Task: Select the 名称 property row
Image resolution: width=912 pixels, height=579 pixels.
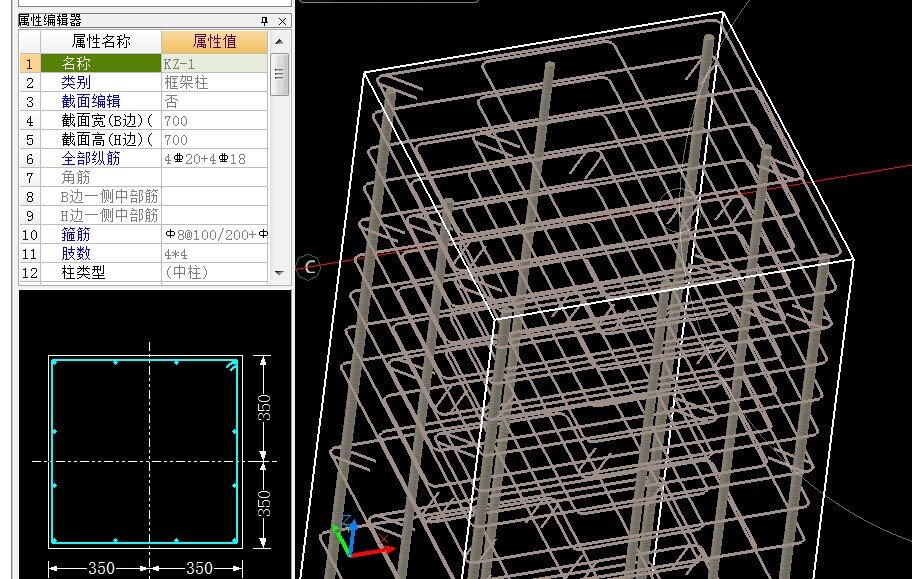Action: point(101,63)
